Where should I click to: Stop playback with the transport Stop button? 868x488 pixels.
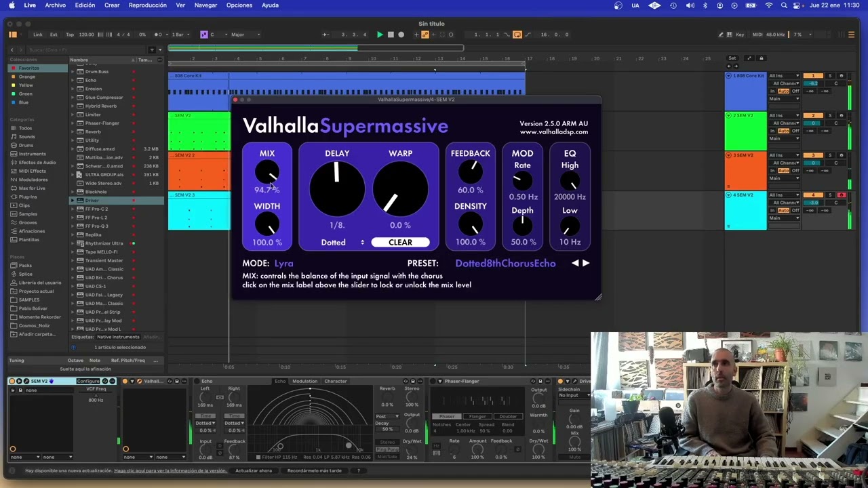[x=391, y=35]
